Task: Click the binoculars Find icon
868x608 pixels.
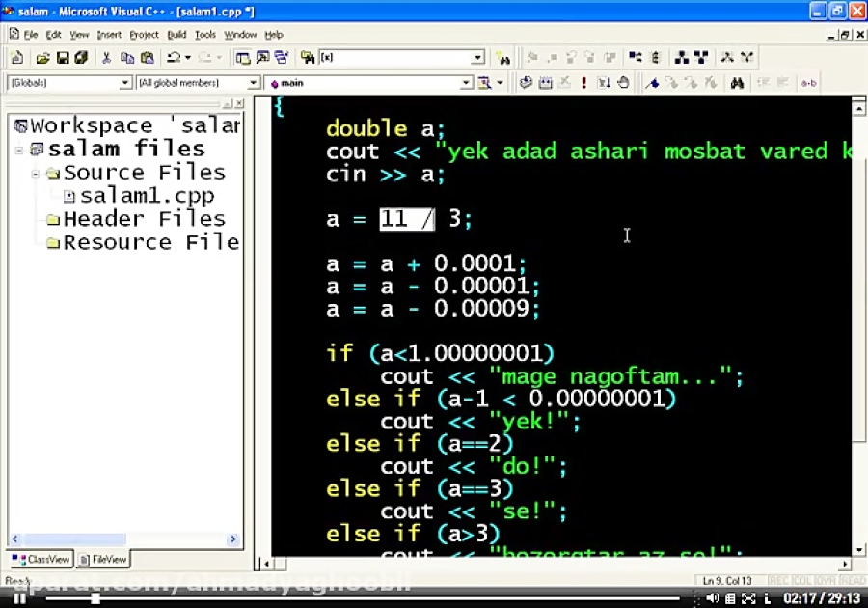Action: click(x=737, y=83)
